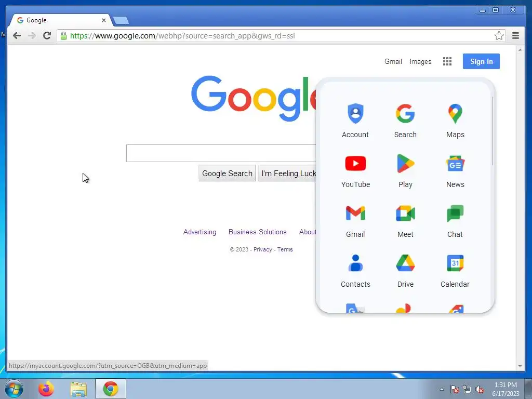Select the Chrome taskbar button
The height and width of the screenshot is (399, 532).
click(111, 389)
